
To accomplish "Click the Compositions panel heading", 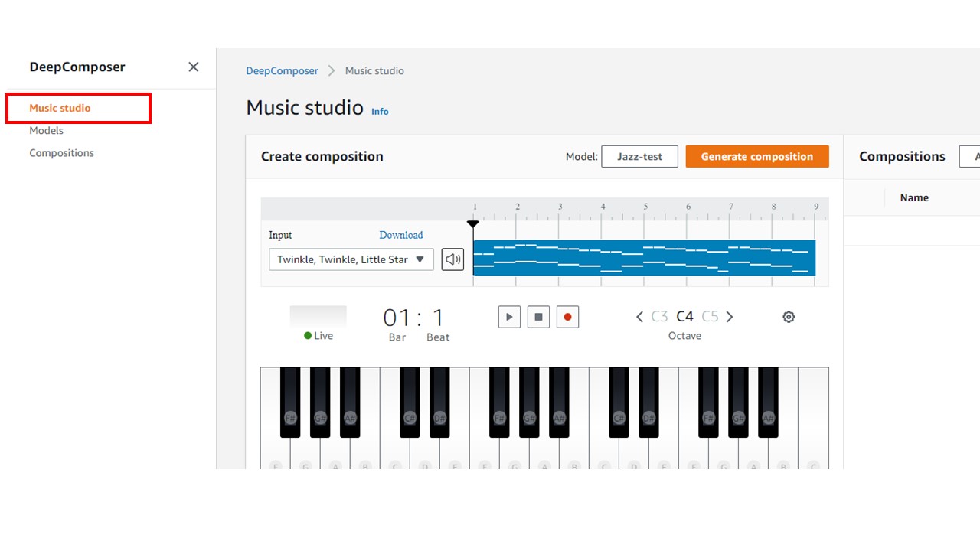I will click(x=902, y=156).
